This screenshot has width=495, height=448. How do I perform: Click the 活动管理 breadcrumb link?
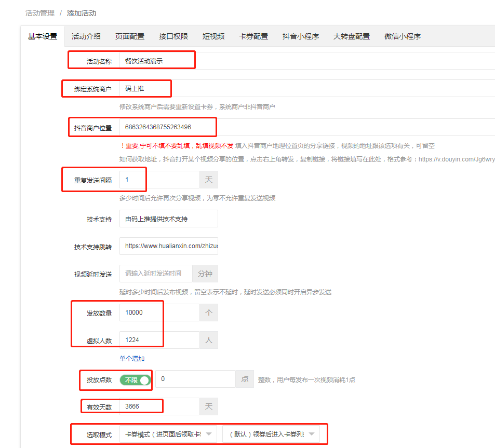(x=40, y=13)
